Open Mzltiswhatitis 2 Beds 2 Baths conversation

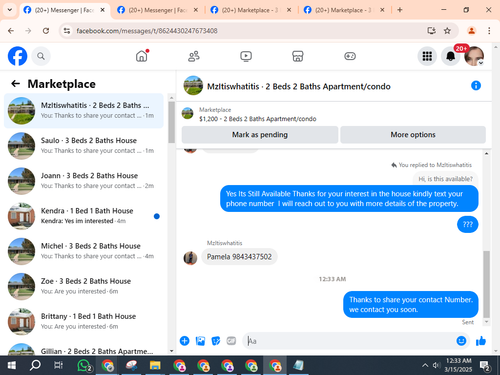[84, 110]
